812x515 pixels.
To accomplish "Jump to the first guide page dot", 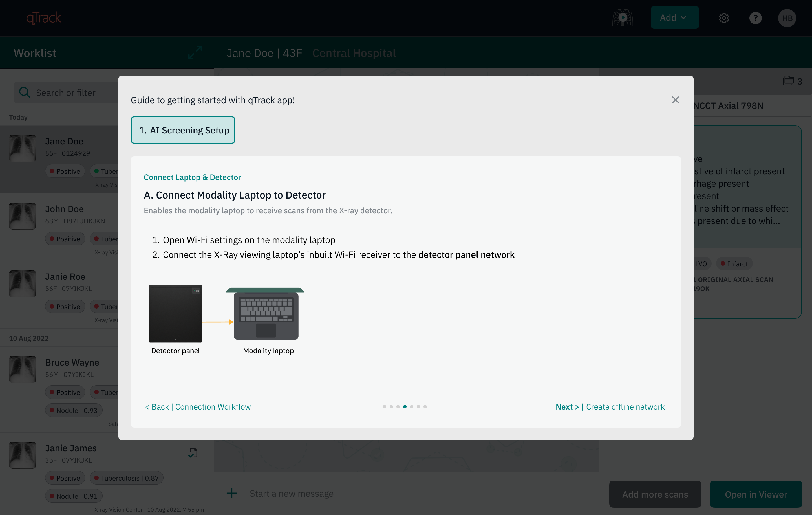I will click(x=384, y=407).
